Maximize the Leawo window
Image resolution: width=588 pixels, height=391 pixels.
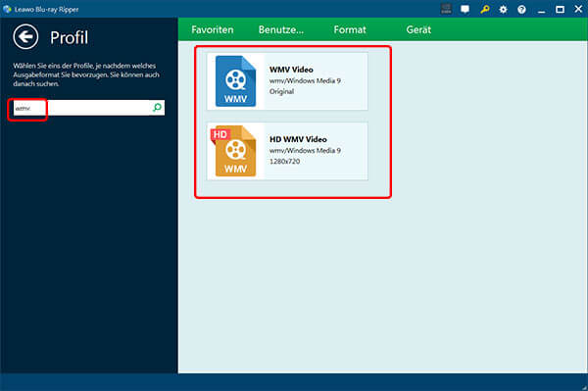[560, 10]
